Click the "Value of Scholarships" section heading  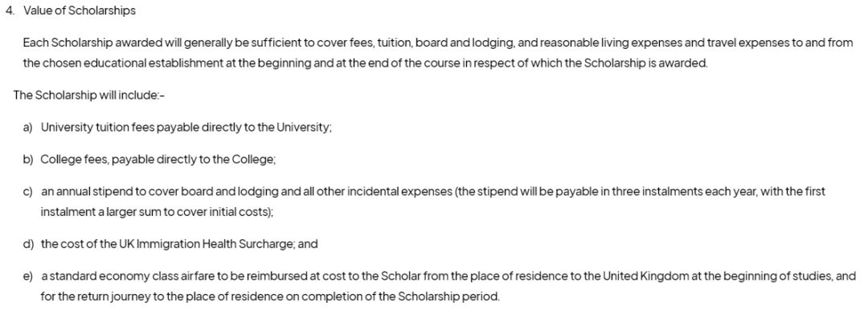pos(80,10)
